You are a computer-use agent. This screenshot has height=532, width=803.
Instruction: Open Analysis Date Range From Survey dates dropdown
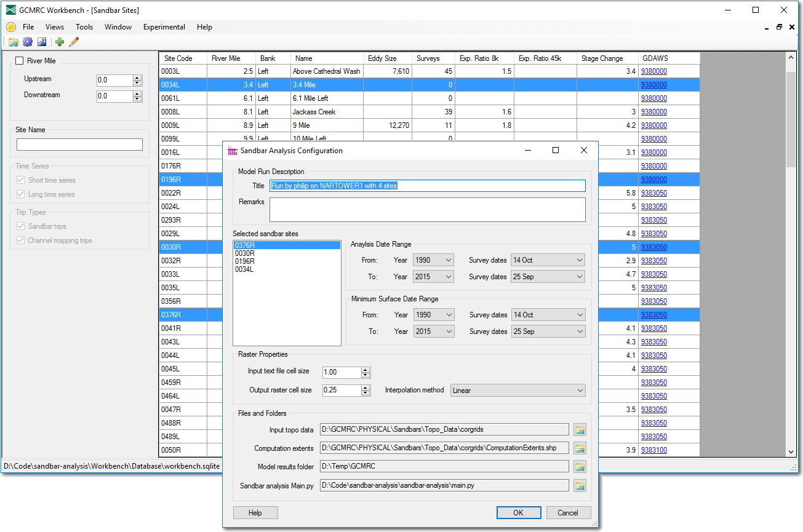click(548, 260)
